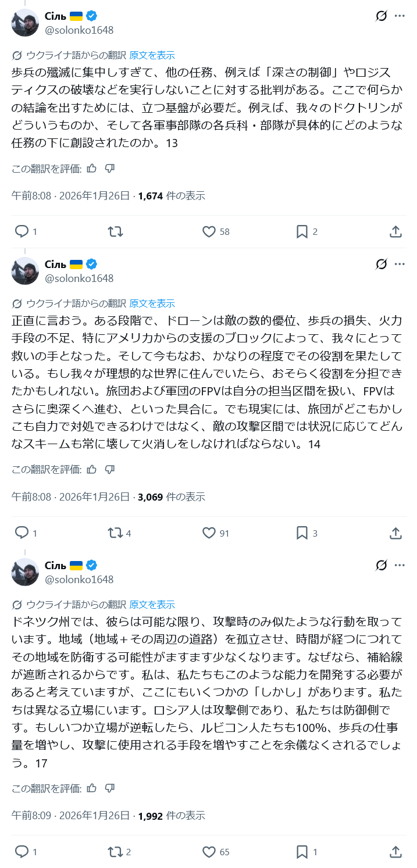The height and width of the screenshot is (868, 417).
Task: Click the Grok icon on the first post
Action: (x=381, y=16)
